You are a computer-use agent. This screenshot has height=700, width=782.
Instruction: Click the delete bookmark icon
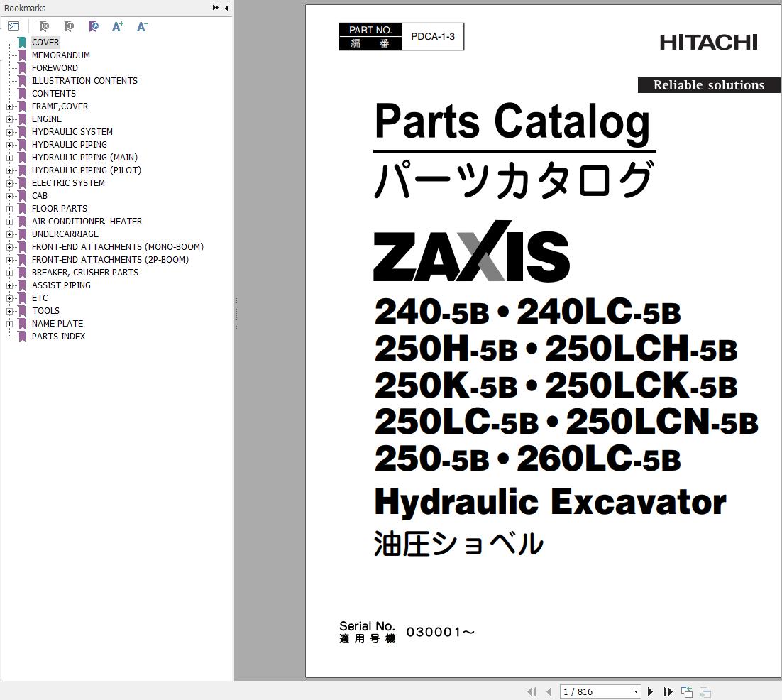[44, 26]
